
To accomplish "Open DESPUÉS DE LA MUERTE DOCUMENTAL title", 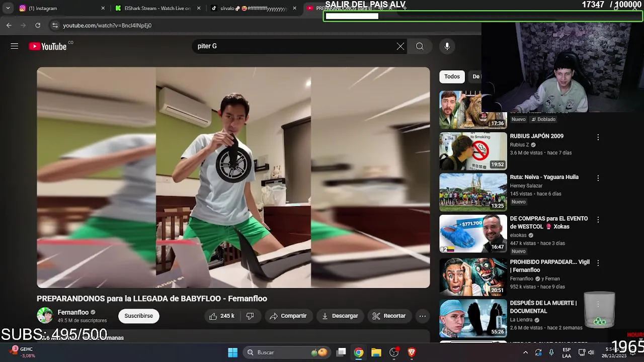I will (543, 307).
